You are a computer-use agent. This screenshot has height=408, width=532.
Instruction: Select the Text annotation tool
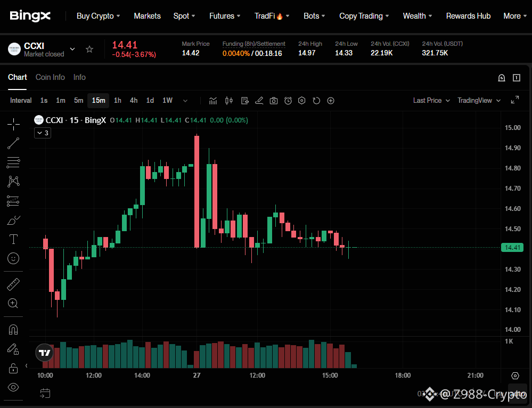(x=13, y=239)
